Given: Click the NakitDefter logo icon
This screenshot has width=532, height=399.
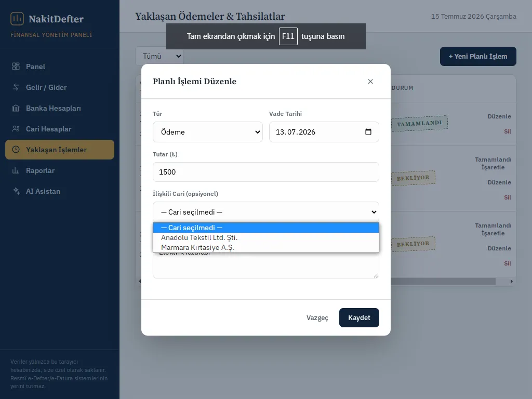Looking at the screenshot, I should point(17,19).
